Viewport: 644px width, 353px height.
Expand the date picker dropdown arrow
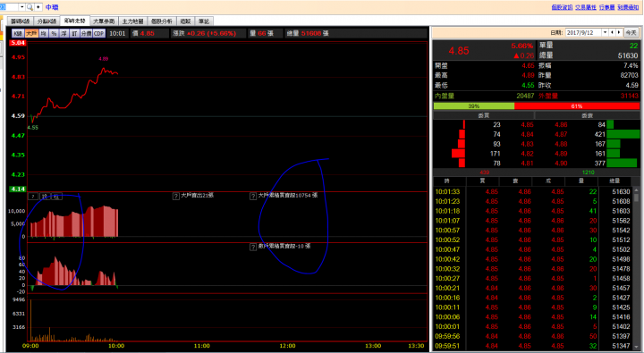point(605,32)
